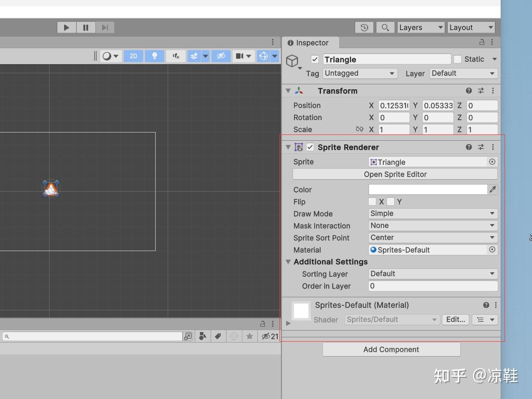The height and width of the screenshot is (399, 532).
Task: Collapse the Additional Settings section
Action: (288, 262)
